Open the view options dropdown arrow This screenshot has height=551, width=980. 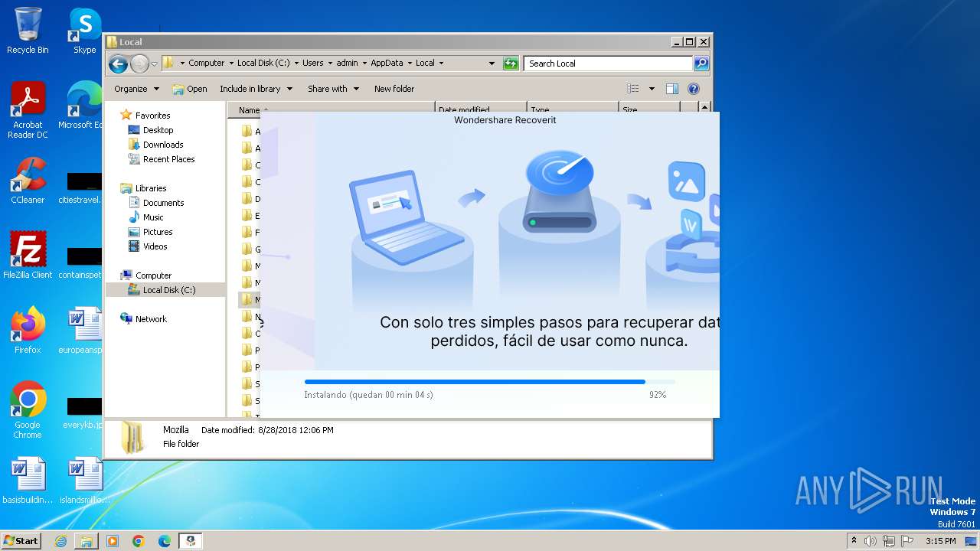[652, 89]
